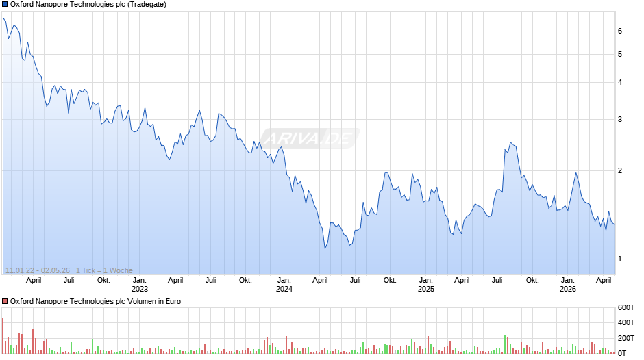Image resolution: width=644 pixels, height=360 pixels.
Task: Click the 'Okt.' axis label just before Jan. 2023
Action: tap(103, 281)
